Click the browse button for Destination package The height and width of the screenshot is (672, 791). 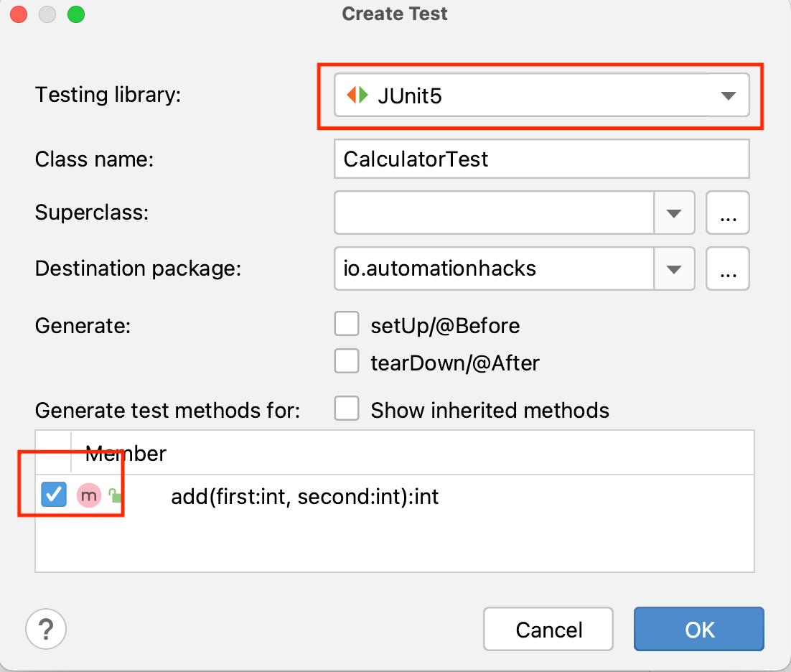[727, 269]
